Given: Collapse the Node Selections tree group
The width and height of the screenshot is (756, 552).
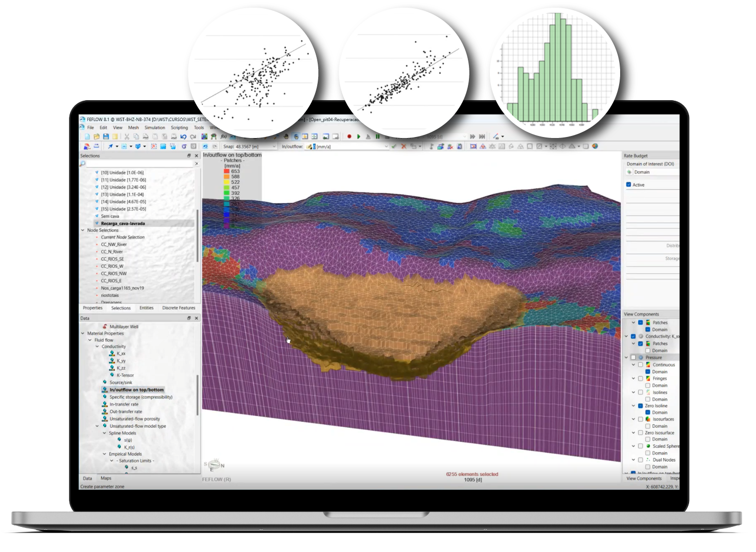Looking at the screenshot, I should [x=83, y=230].
